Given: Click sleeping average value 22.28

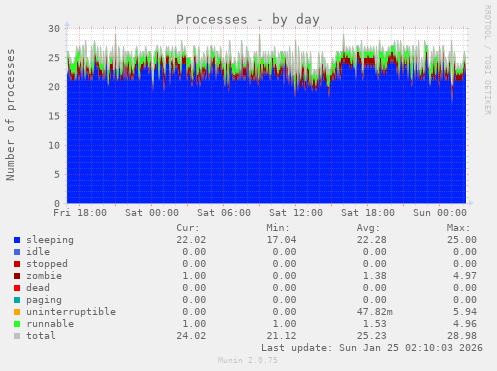Looking at the screenshot, I should tap(372, 240).
